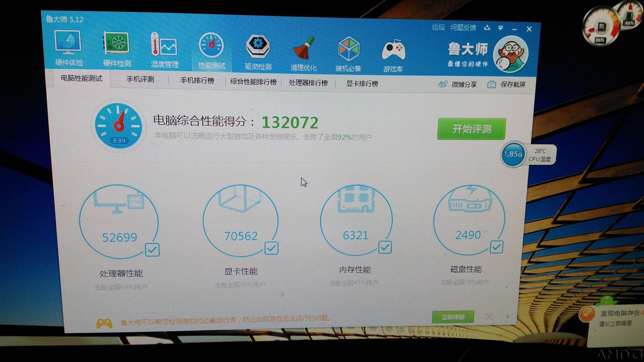Open 温度管理 temperature management icon
This screenshot has width=644, height=362.
coord(164,50)
